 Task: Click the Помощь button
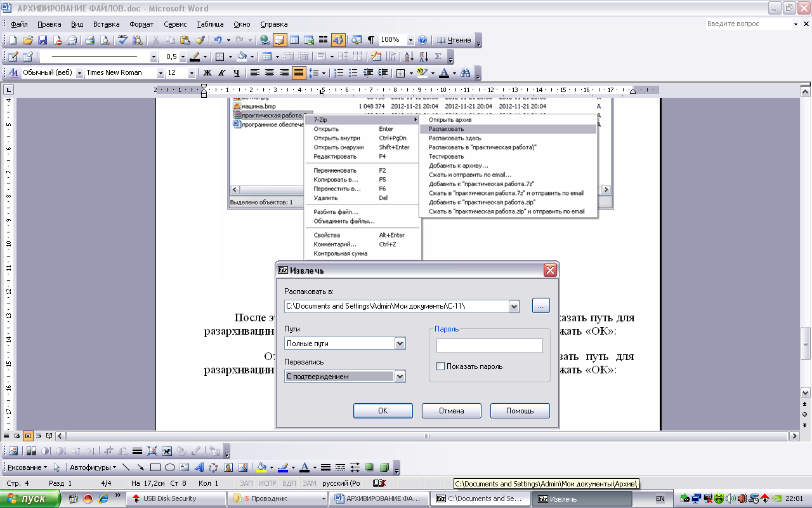pos(520,411)
